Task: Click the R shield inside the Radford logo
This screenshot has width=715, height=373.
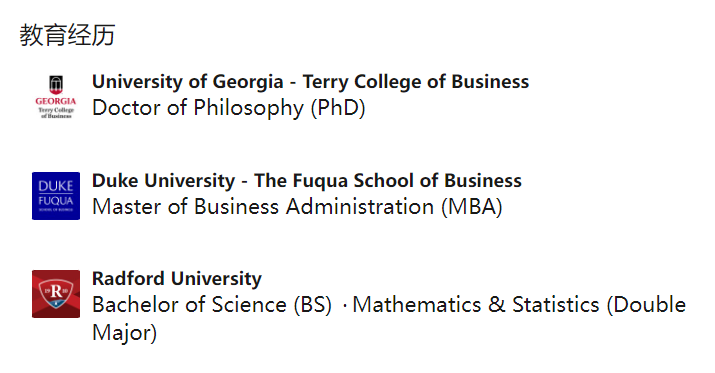Action: tap(56, 293)
